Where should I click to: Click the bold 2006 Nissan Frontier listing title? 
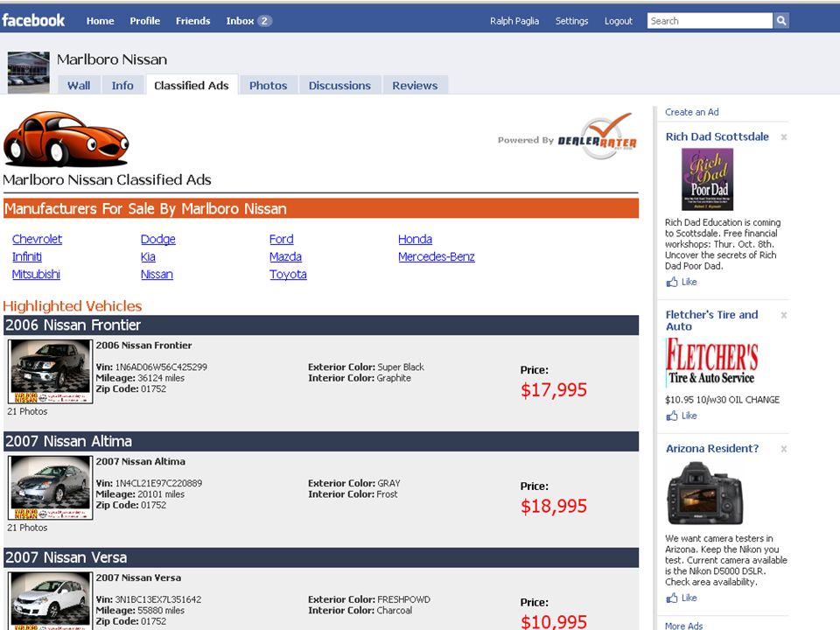pos(144,346)
